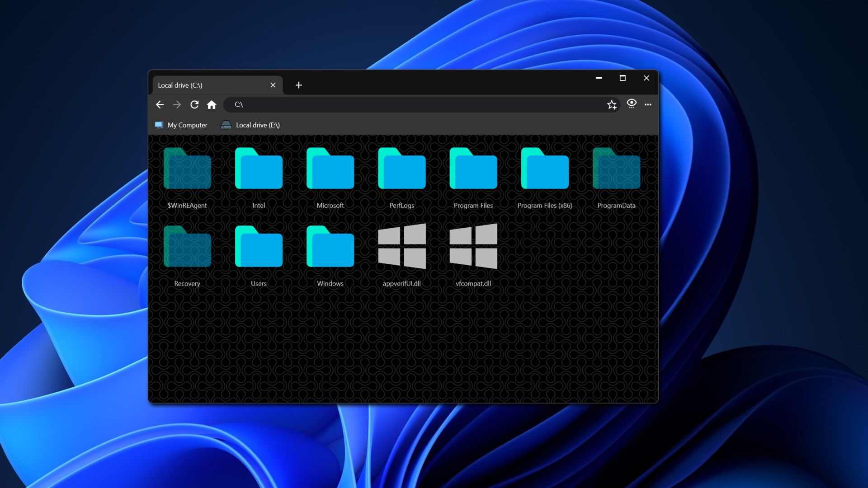Go to the Home location

pos(212,105)
